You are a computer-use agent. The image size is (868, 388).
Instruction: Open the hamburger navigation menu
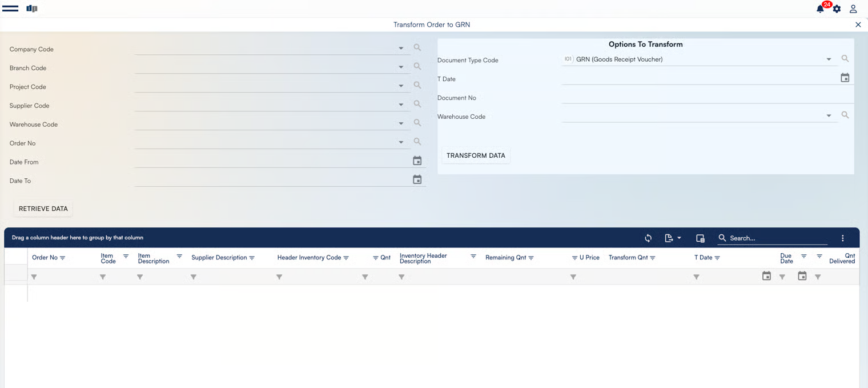[10, 9]
